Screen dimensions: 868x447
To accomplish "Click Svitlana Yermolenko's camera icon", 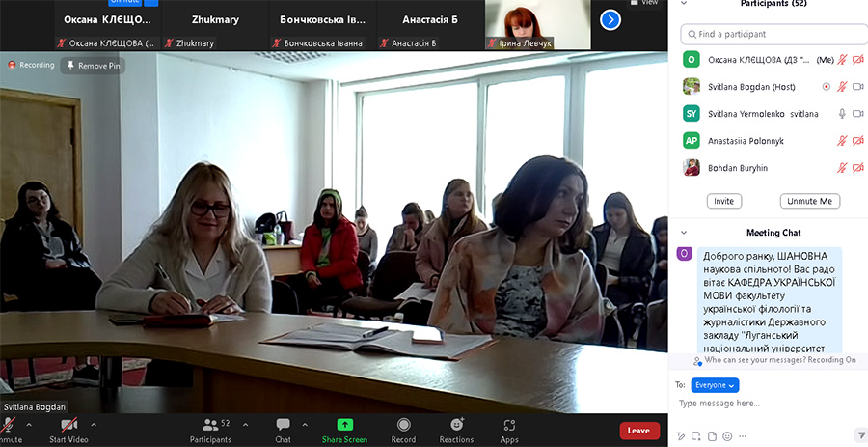I will pyautogui.click(x=858, y=114).
